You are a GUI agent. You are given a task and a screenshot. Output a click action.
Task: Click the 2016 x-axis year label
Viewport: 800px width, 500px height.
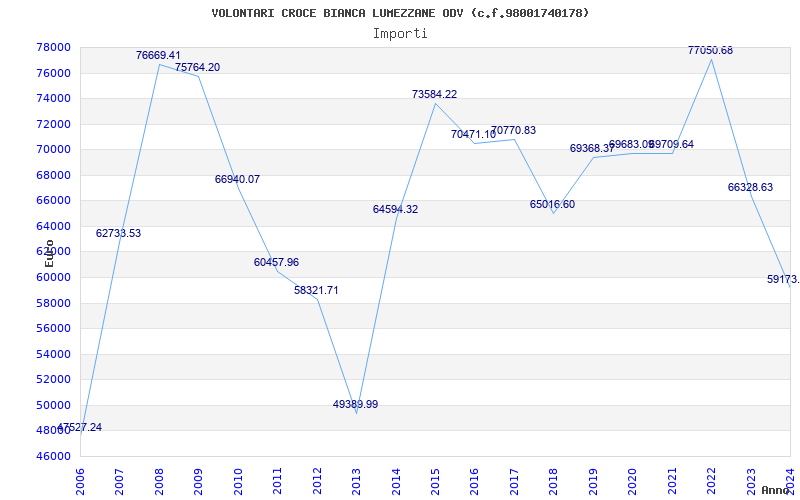coord(474,482)
